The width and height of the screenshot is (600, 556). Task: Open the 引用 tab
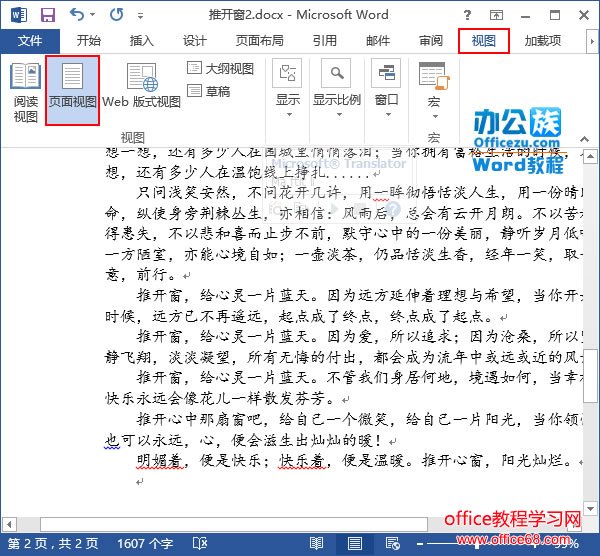coord(324,41)
